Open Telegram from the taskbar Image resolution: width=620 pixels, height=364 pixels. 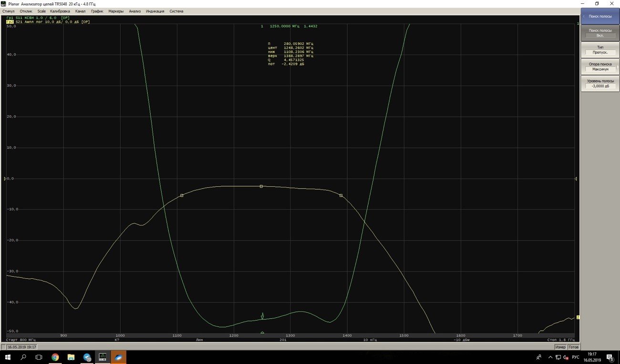pos(87,357)
